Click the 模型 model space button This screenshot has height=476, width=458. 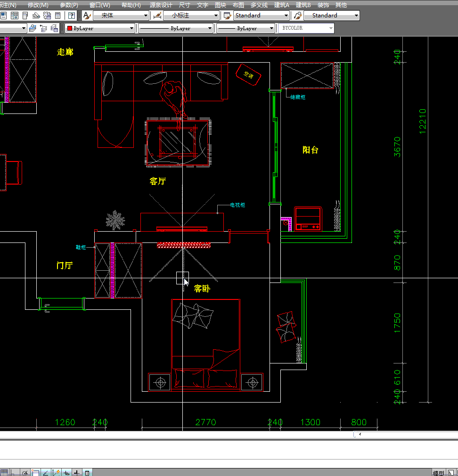(438, 473)
